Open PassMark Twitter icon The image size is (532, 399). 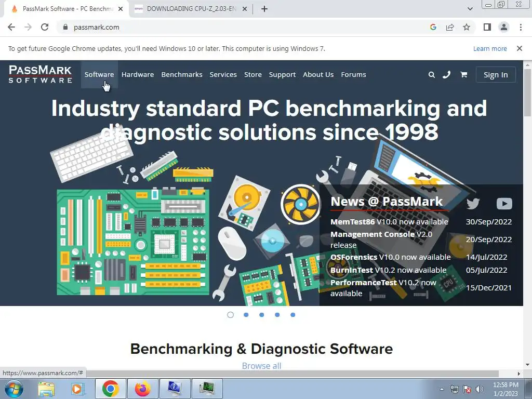coord(473,203)
